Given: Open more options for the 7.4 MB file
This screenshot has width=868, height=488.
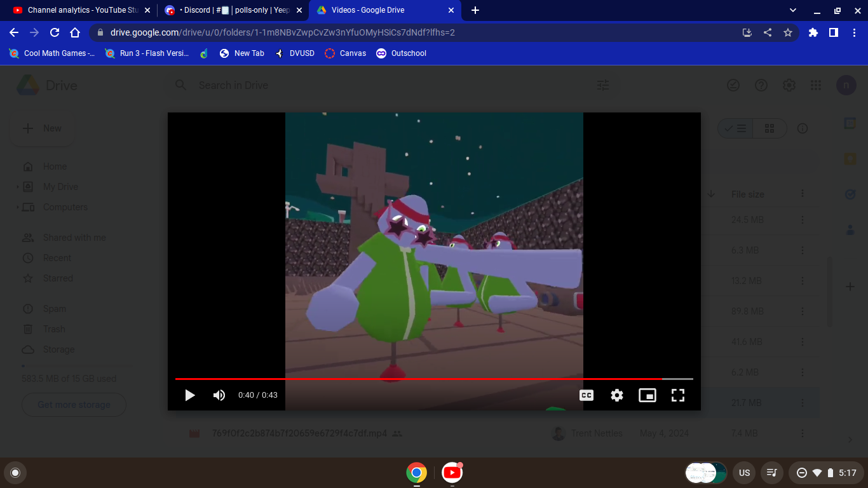Looking at the screenshot, I should [x=803, y=433].
